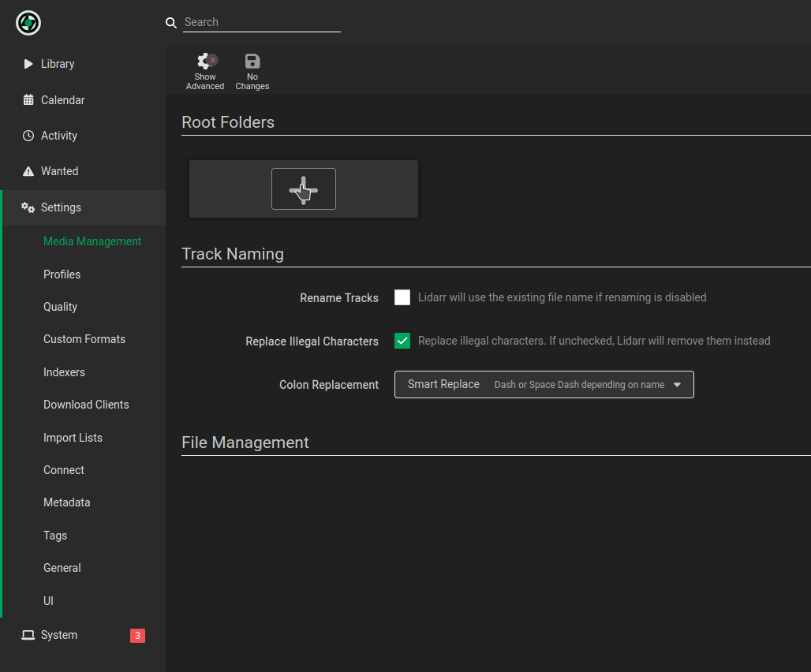Go to Quality settings
This screenshot has width=811, height=672.
click(x=61, y=307)
